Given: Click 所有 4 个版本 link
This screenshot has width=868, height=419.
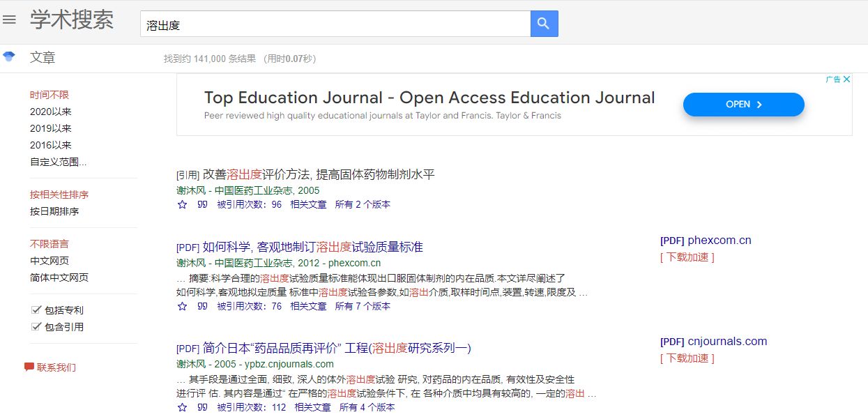Looking at the screenshot, I should click(x=367, y=407).
